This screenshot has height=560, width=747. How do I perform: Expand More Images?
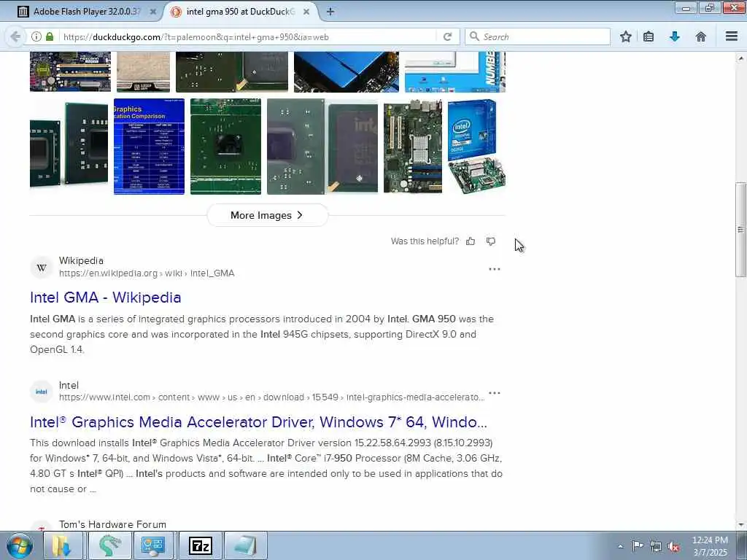point(267,215)
